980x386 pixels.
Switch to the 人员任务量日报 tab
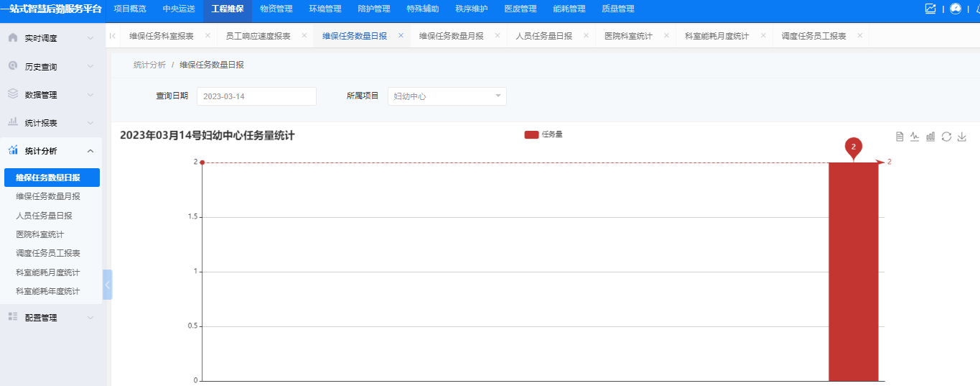tap(543, 36)
